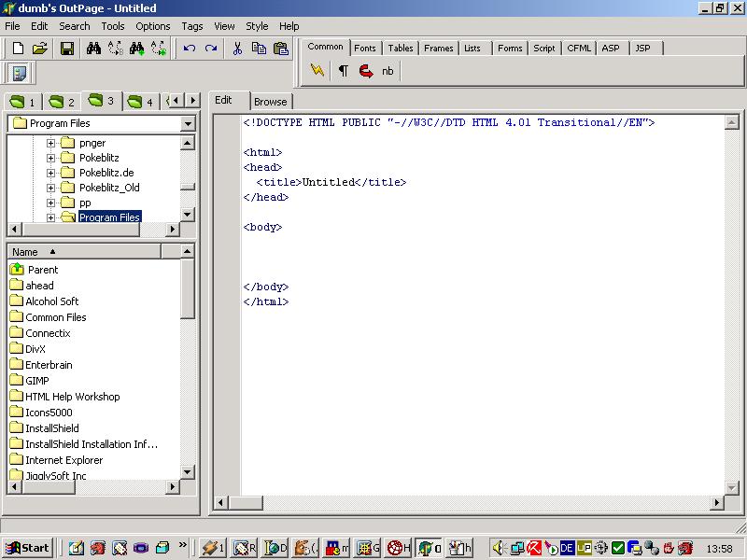Select resource tab 3

[102, 101]
